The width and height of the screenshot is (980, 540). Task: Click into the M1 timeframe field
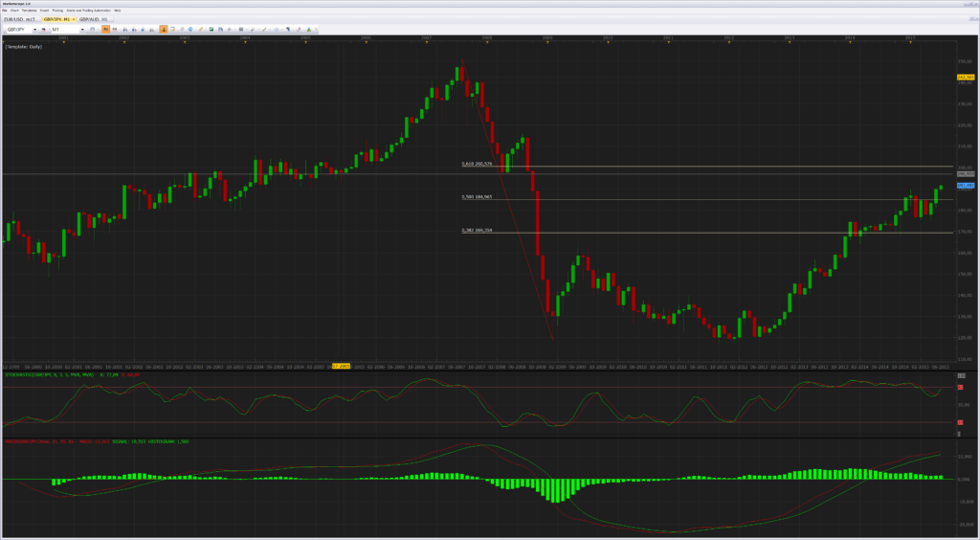[66, 30]
